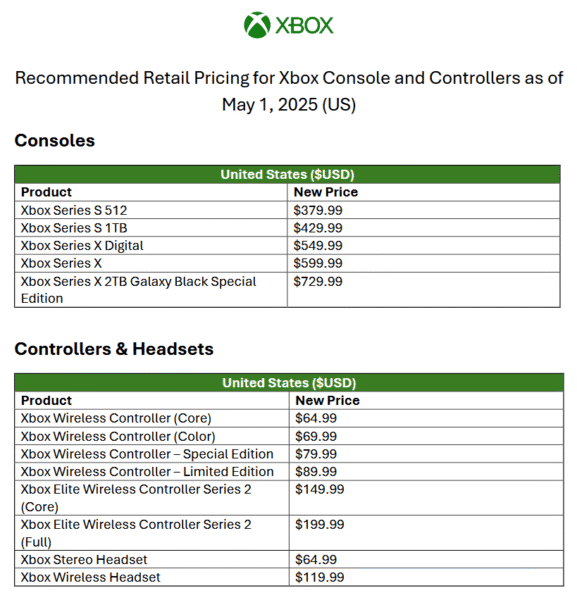Click the green United States header in Consoles table
577x600 pixels.
tap(287, 174)
